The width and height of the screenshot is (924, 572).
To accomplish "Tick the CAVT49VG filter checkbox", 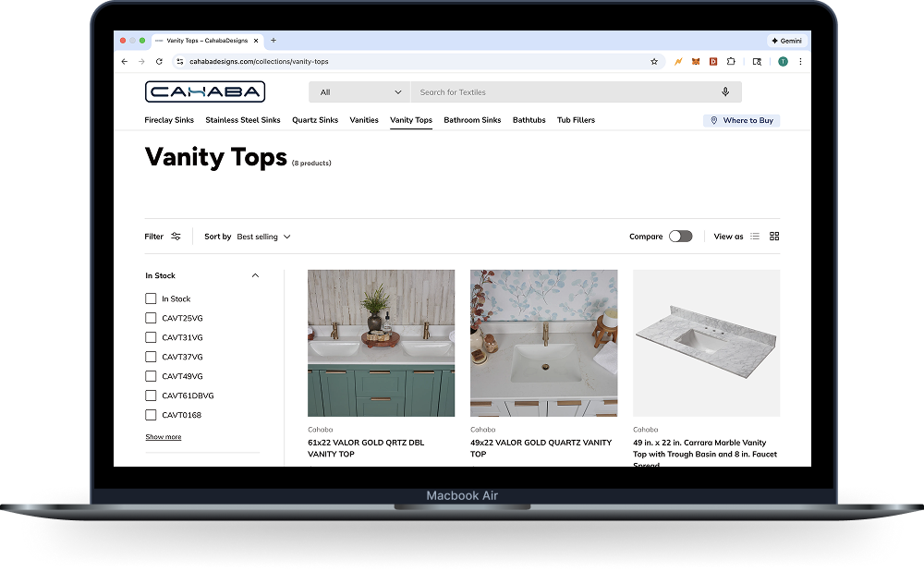I will pyautogui.click(x=151, y=376).
